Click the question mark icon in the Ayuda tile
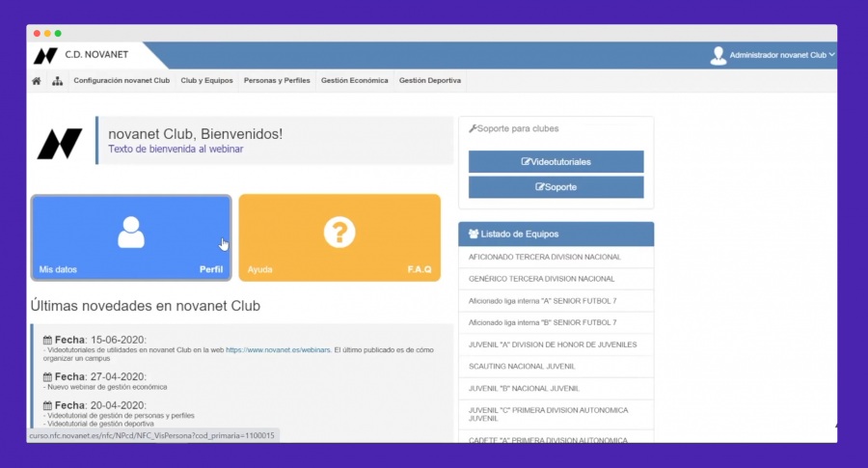 339,232
